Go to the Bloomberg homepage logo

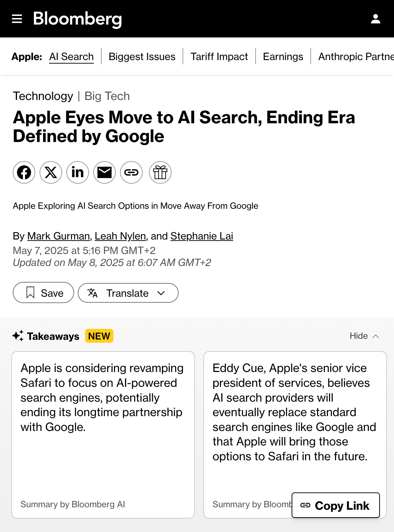coord(77,19)
